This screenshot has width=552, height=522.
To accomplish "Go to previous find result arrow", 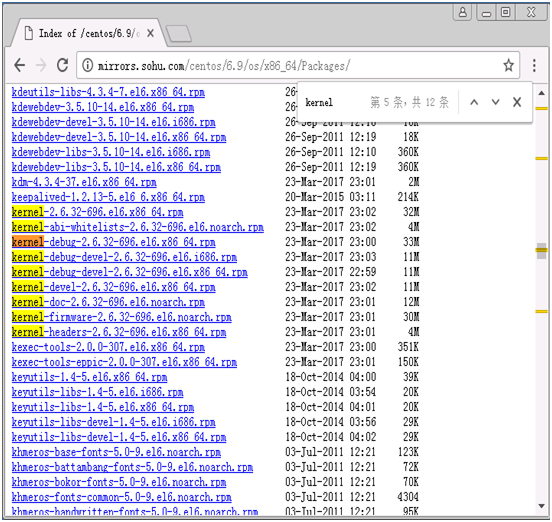I will 474,102.
